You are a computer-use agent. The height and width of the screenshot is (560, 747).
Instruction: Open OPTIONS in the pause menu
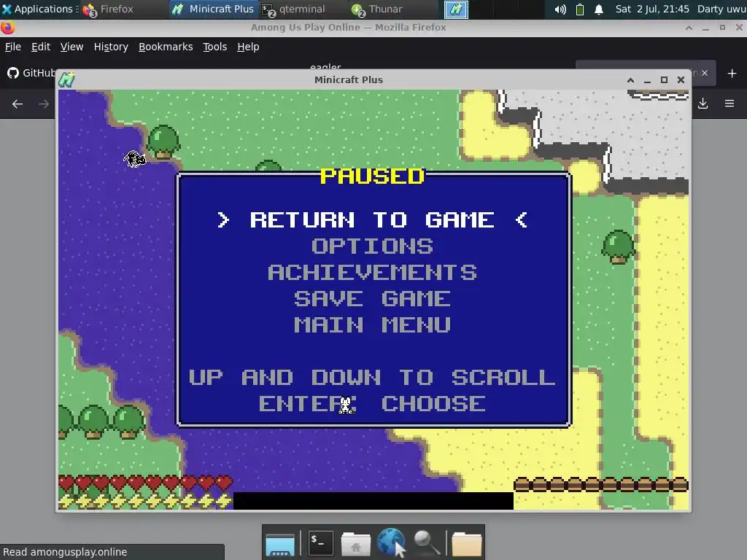pos(372,246)
